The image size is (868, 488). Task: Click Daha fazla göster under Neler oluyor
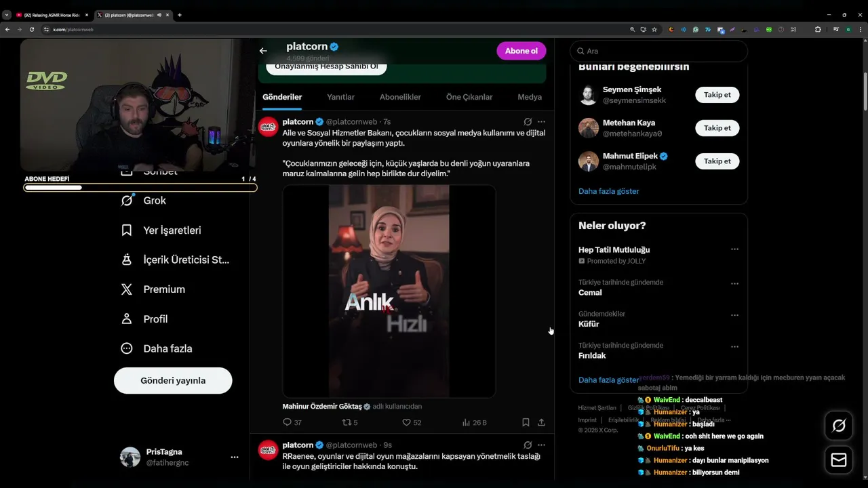click(608, 380)
